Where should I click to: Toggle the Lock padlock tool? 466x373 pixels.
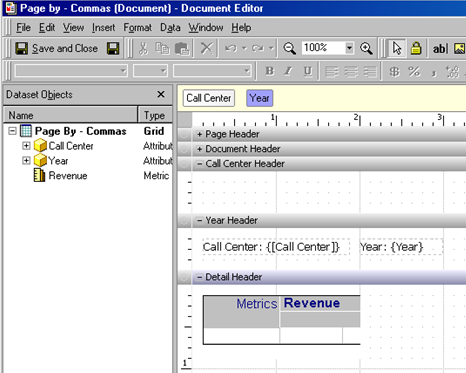pos(416,49)
